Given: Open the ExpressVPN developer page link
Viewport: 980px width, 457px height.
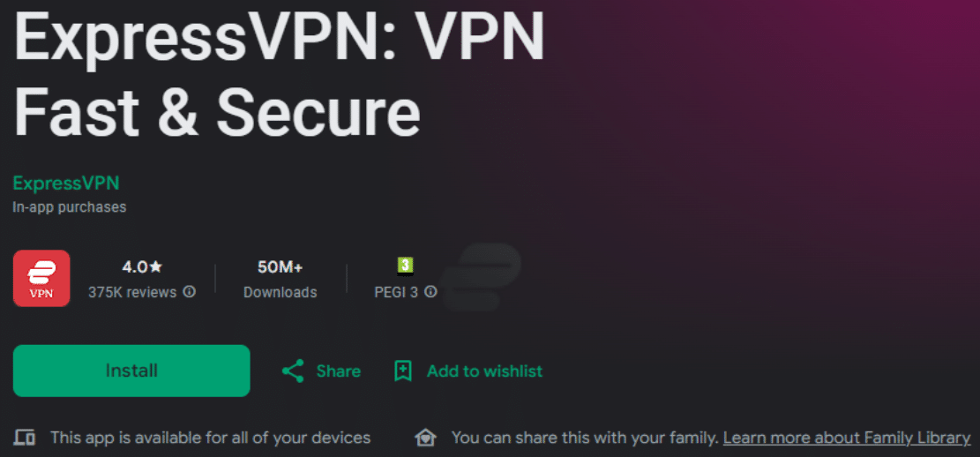Looking at the screenshot, I should coord(66,184).
